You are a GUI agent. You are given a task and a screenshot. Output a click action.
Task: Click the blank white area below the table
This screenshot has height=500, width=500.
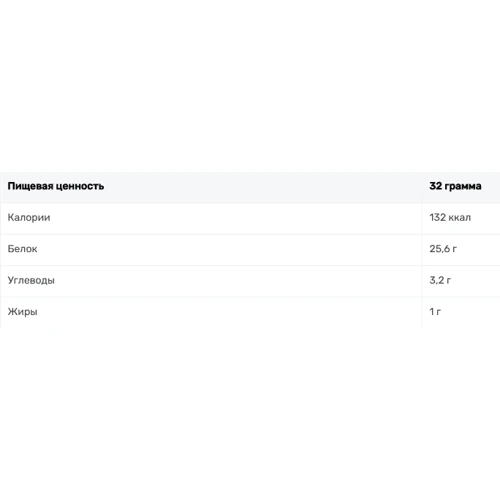click(x=250, y=414)
